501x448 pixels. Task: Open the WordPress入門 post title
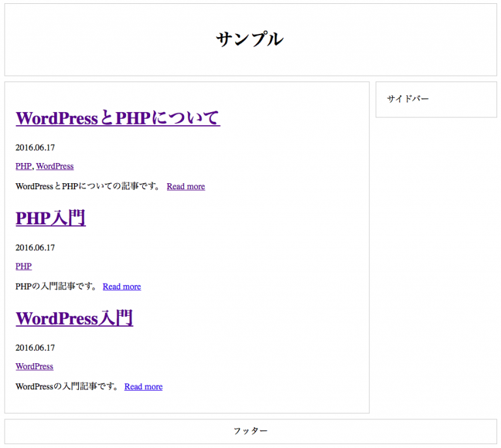pyautogui.click(x=74, y=318)
